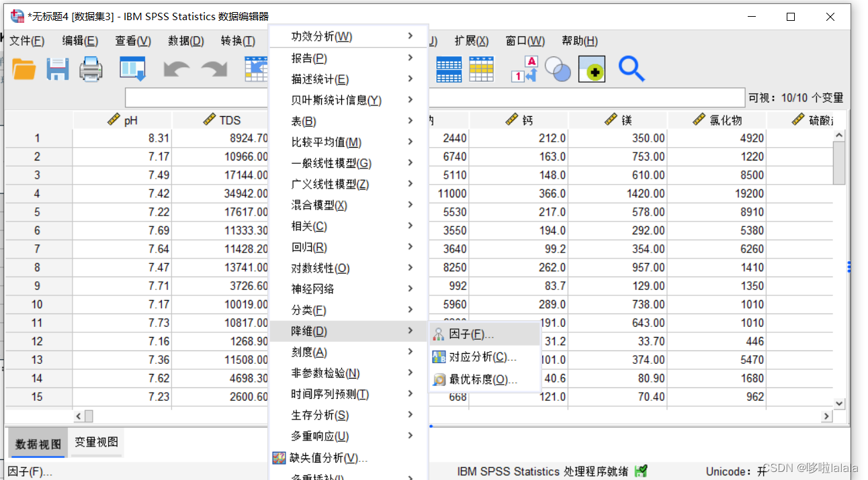Open the recall recent dialogs icon
This screenshot has height=480, width=868.
coord(132,68)
